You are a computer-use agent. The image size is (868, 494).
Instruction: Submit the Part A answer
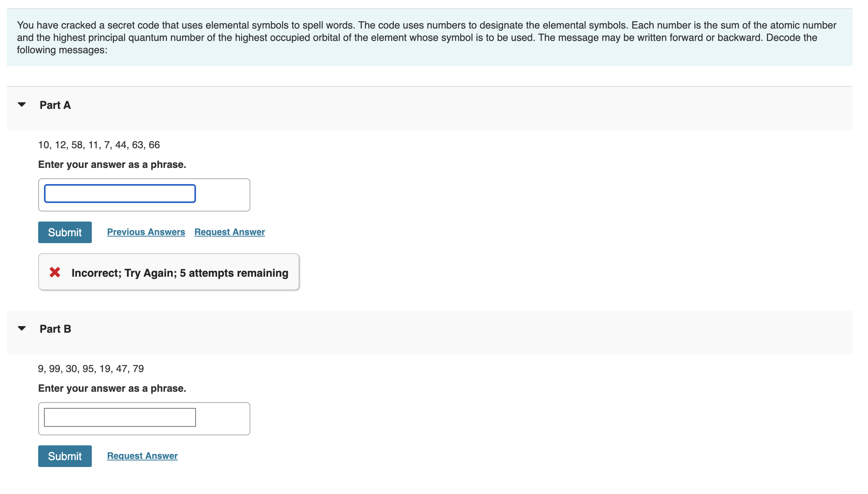pos(65,232)
